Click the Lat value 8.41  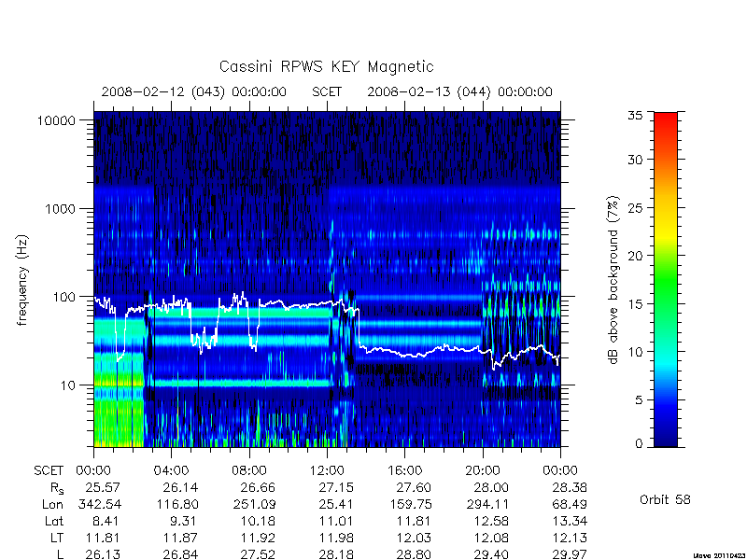click(106, 521)
